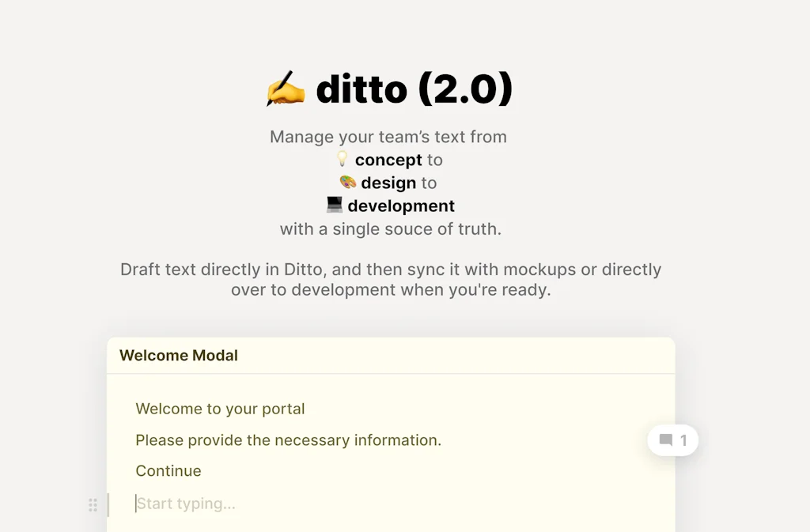Select the Continue text row
The height and width of the screenshot is (532, 810).
point(168,470)
